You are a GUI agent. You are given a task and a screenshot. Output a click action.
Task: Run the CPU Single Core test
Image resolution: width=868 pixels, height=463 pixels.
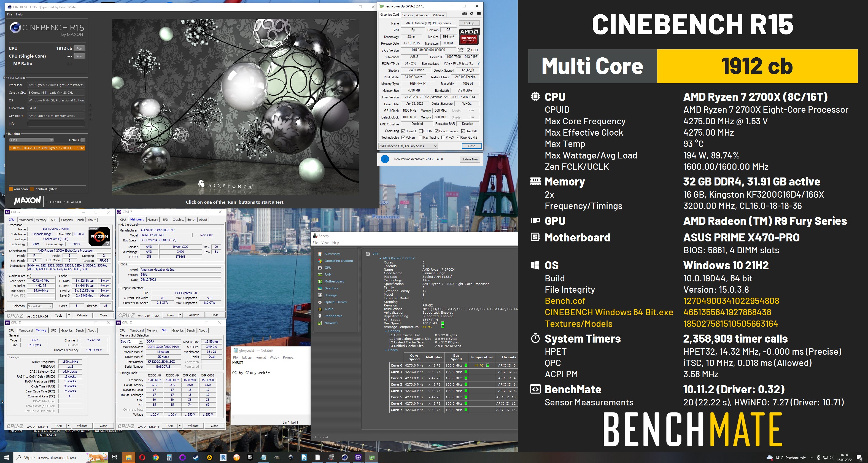point(79,56)
